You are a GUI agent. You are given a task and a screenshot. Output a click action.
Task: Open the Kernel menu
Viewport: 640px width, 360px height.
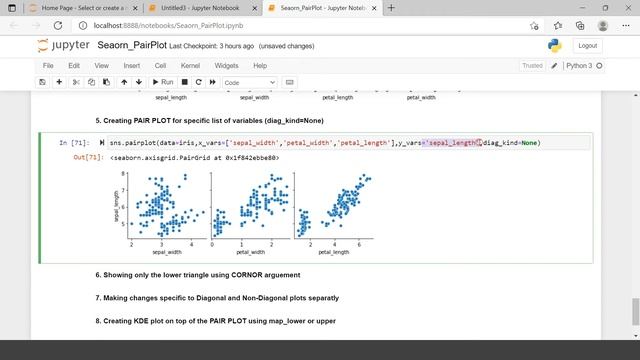tap(190, 66)
